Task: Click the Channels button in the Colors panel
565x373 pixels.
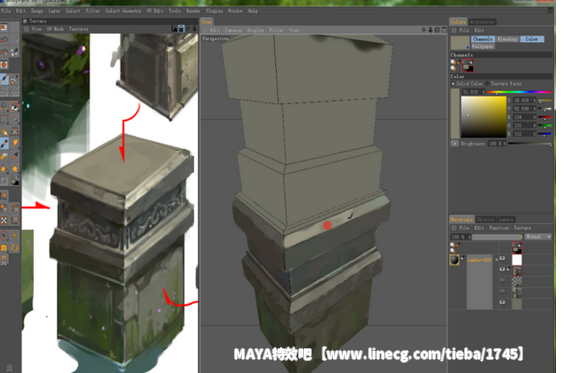Action: point(482,39)
